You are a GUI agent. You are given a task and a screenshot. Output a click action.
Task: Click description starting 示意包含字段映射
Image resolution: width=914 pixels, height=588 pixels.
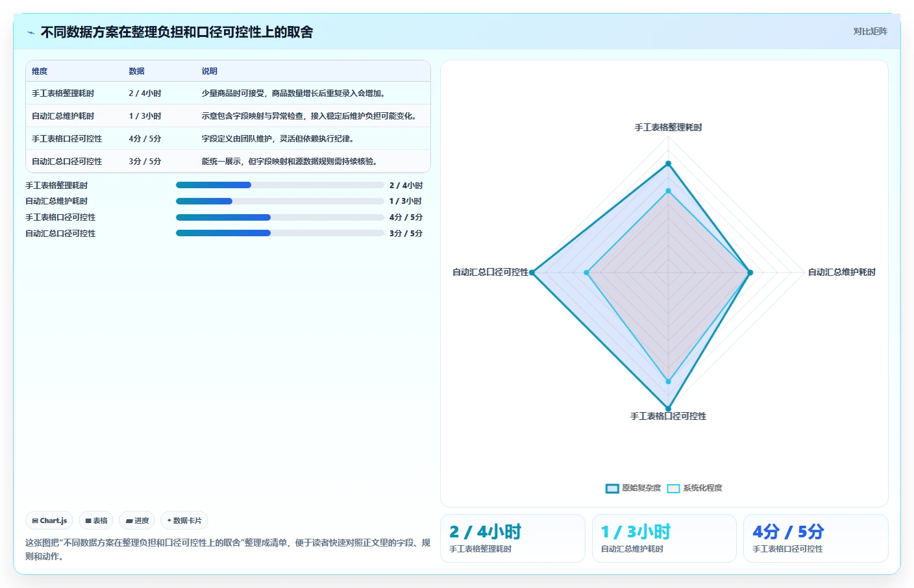pos(310,116)
